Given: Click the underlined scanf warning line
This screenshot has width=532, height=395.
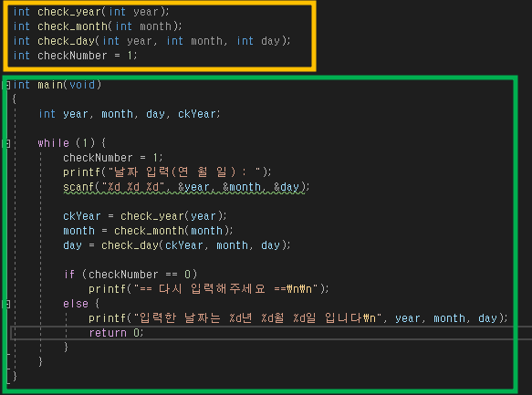Looking at the screenshot, I should (186, 187).
